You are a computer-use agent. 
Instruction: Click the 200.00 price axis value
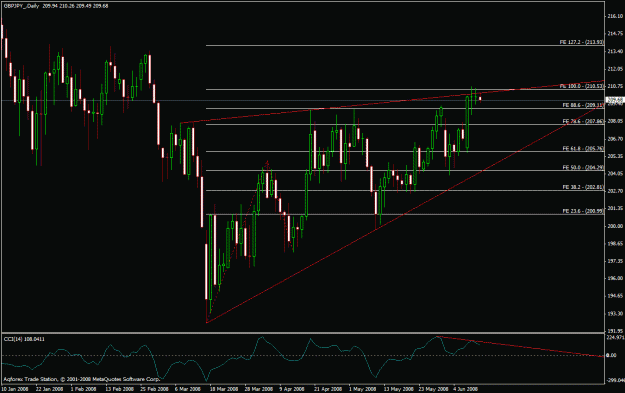point(615,226)
